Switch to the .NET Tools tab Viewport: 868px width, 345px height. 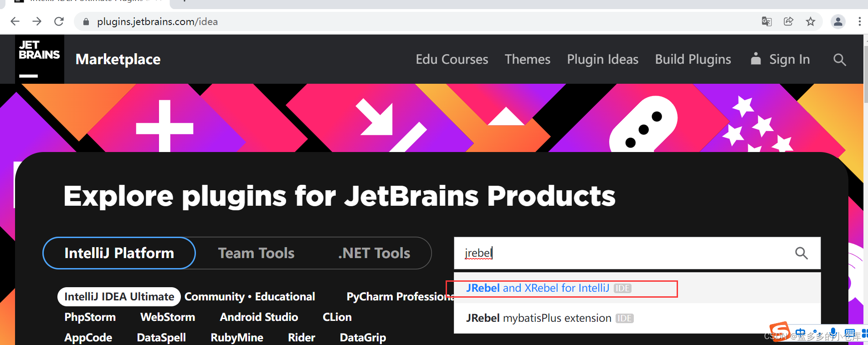point(374,253)
